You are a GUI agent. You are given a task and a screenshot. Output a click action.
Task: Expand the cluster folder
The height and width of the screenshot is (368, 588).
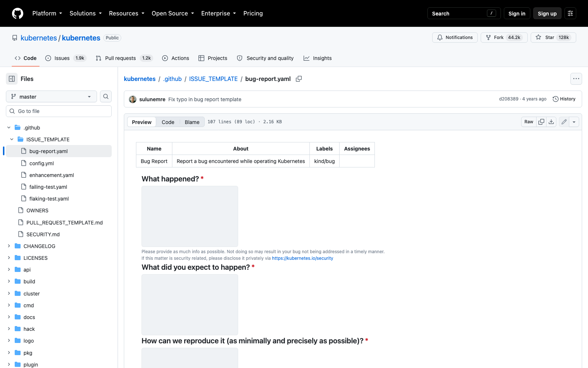pyautogui.click(x=9, y=293)
